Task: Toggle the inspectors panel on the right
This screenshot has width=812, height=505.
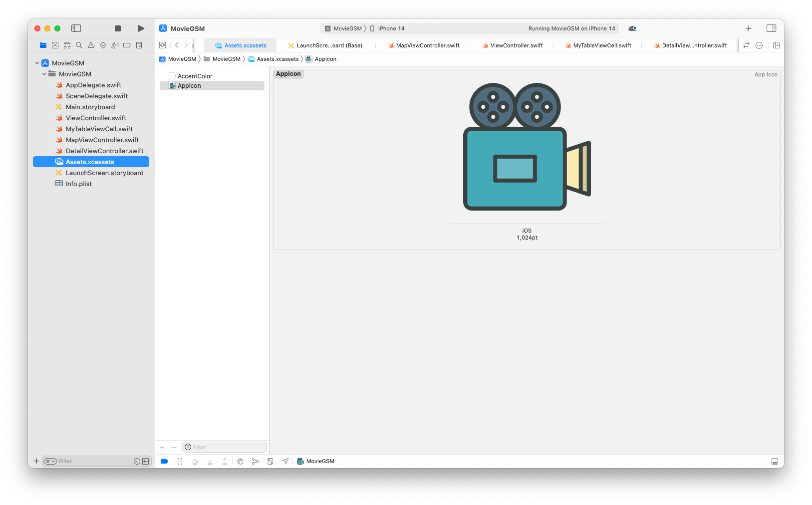Action: 771,28
